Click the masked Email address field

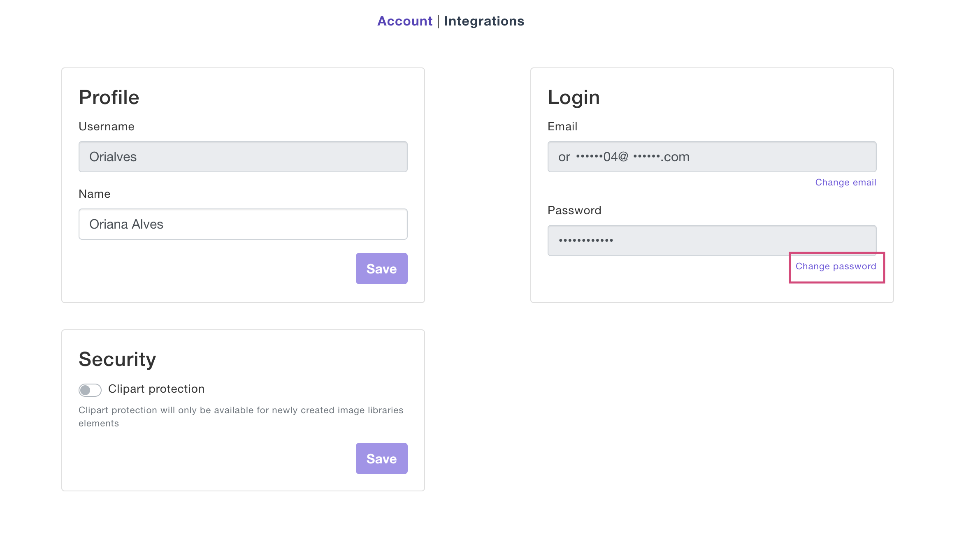pyautogui.click(x=711, y=157)
